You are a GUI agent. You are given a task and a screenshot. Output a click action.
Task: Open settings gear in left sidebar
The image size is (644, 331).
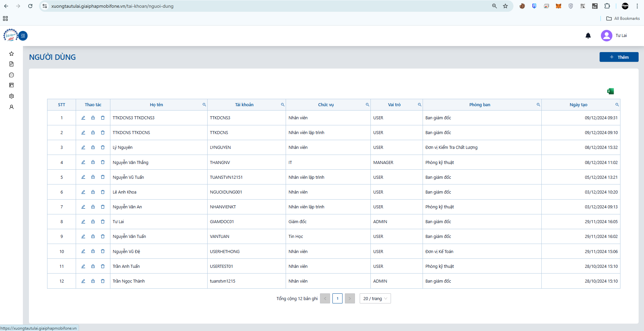tap(11, 96)
